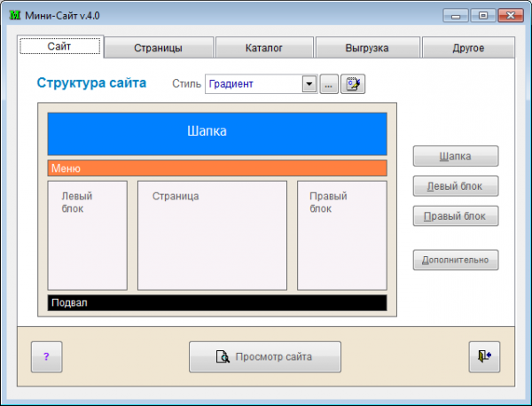Image resolution: width=532 pixels, height=406 pixels.
Task: Select the blue Шапка header area in layout
Action: [x=216, y=134]
